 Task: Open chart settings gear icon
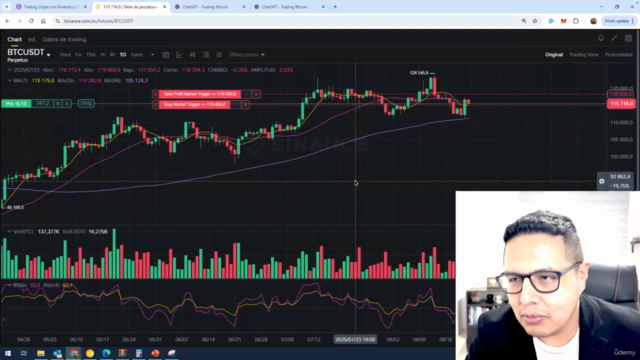pyautogui.click(x=219, y=55)
